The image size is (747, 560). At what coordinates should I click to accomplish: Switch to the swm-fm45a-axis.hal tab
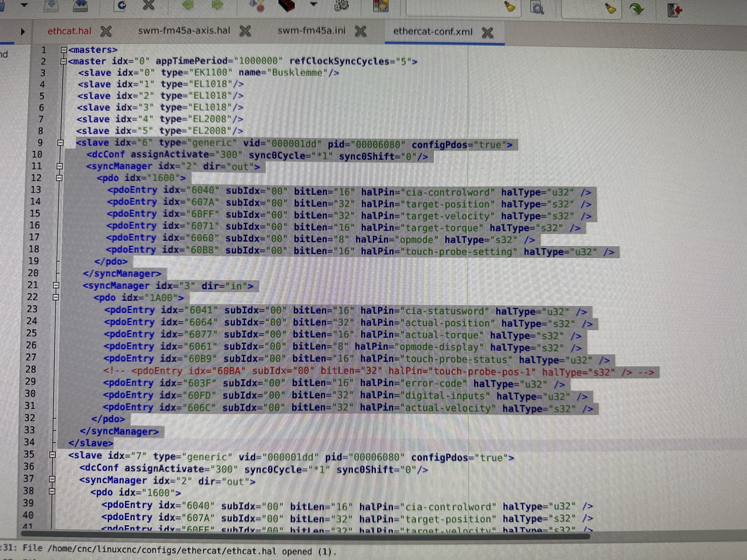[184, 31]
